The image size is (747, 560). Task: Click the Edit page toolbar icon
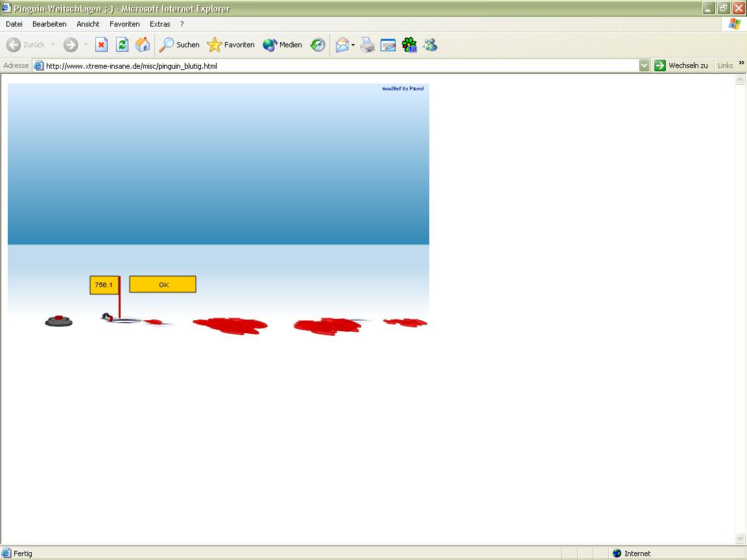point(388,45)
